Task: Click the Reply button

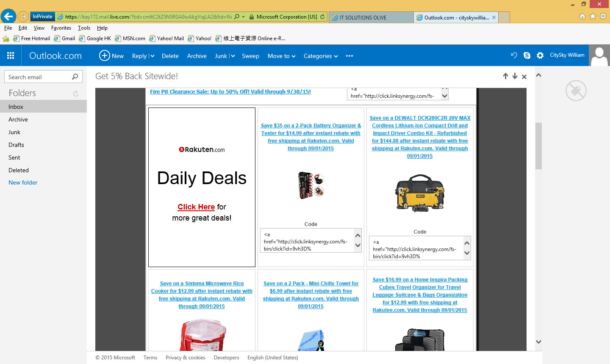Action: coord(139,56)
